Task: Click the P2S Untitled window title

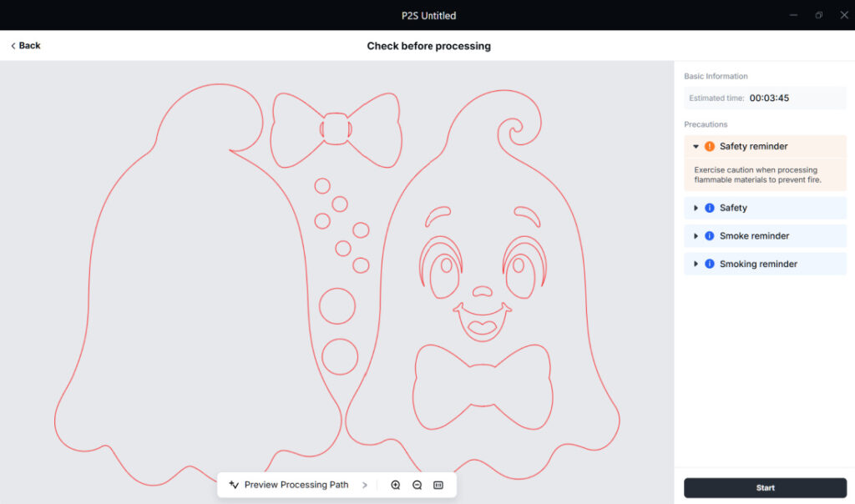Action: click(428, 15)
